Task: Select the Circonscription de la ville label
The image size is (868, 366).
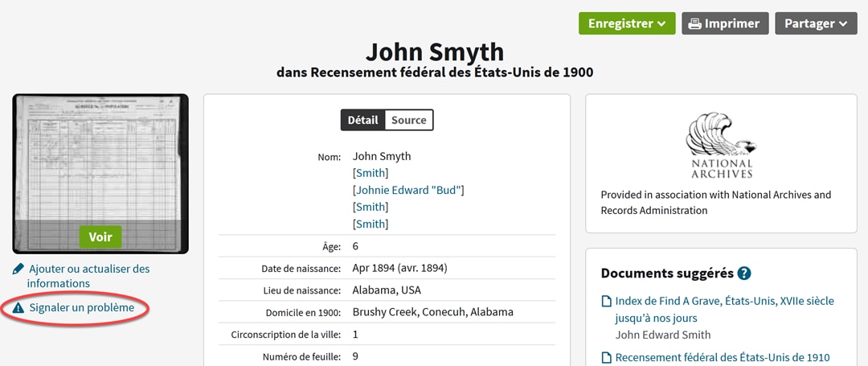Action: point(286,335)
